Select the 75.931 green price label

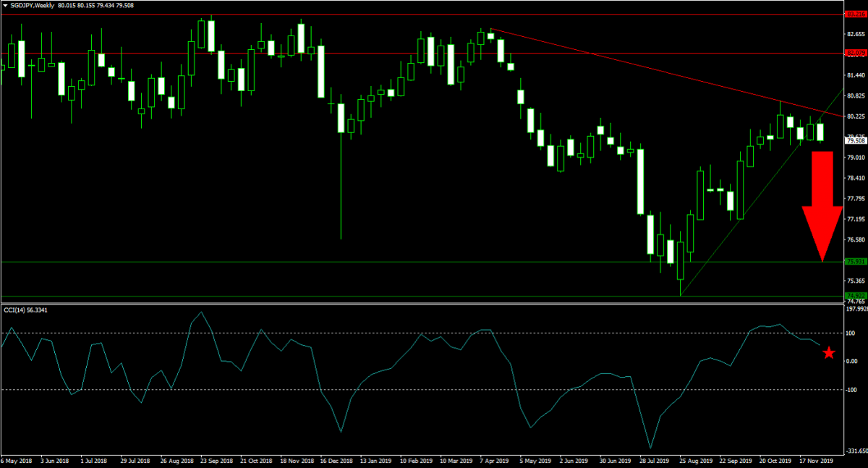pos(855,261)
